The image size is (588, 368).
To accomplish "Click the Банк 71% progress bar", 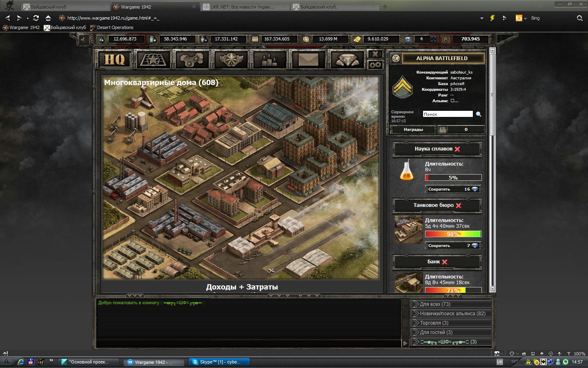I will point(453,290).
